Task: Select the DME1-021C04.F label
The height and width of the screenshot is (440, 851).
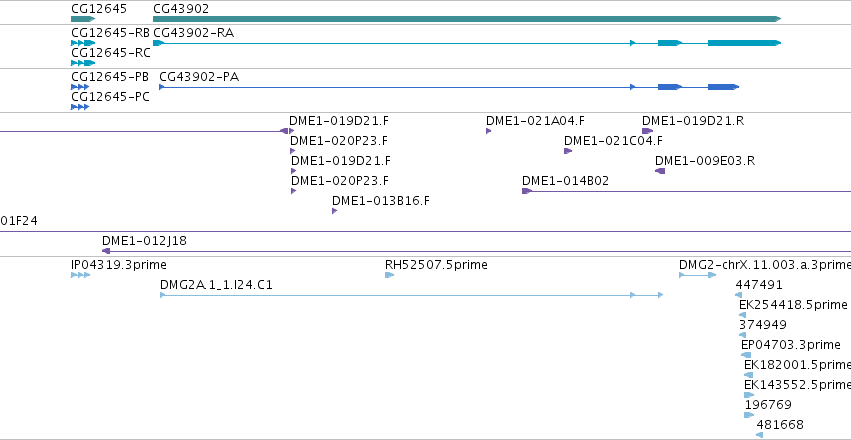Action: click(x=613, y=141)
